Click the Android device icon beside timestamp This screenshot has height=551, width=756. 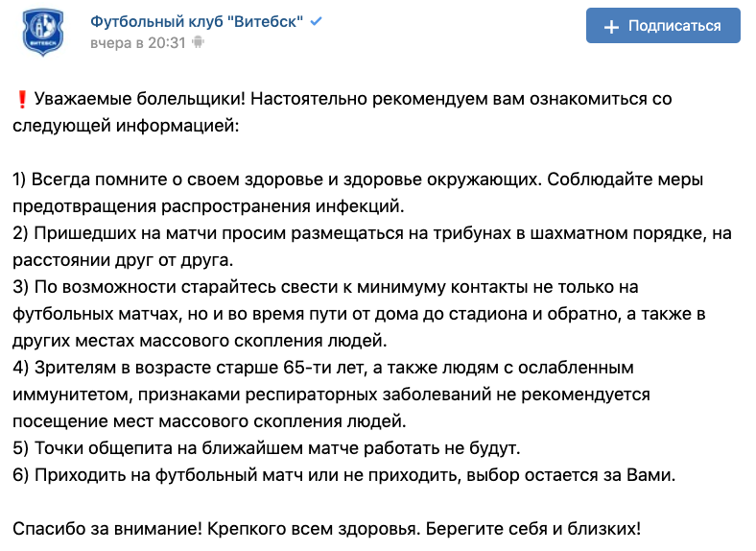pyautogui.click(x=199, y=42)
